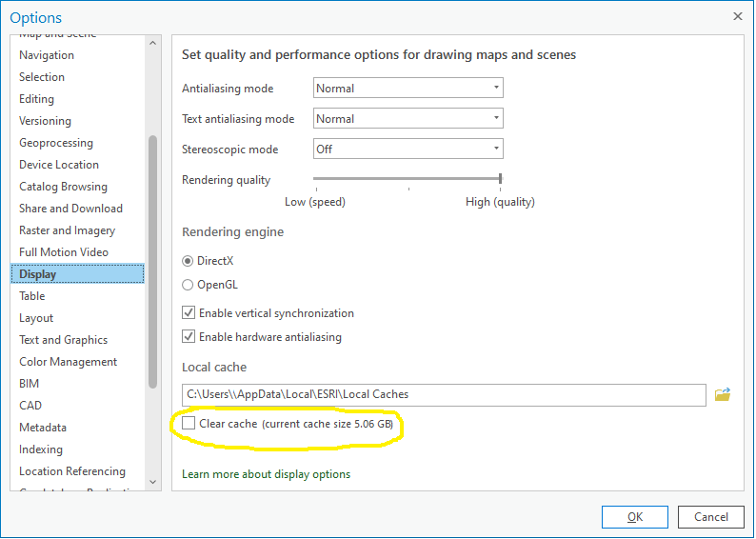Close the Options dialog window
This screenshot has height=539, width=756.
[x=737, y=16]
